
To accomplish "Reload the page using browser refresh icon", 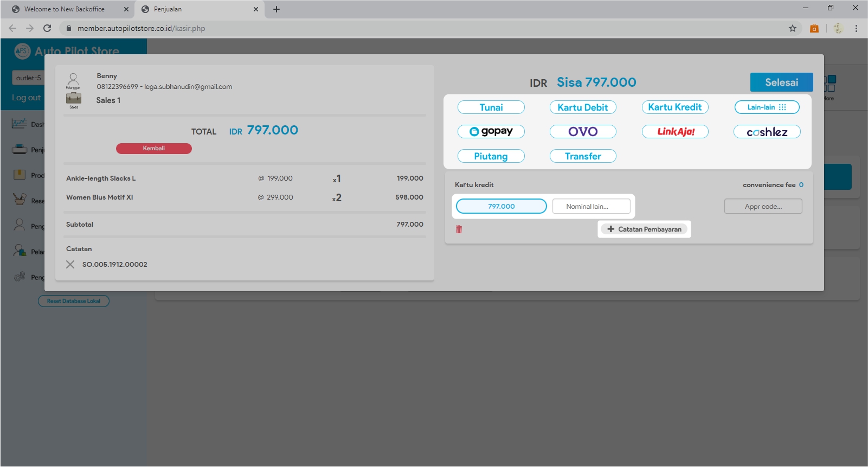I will click(47, 28).
